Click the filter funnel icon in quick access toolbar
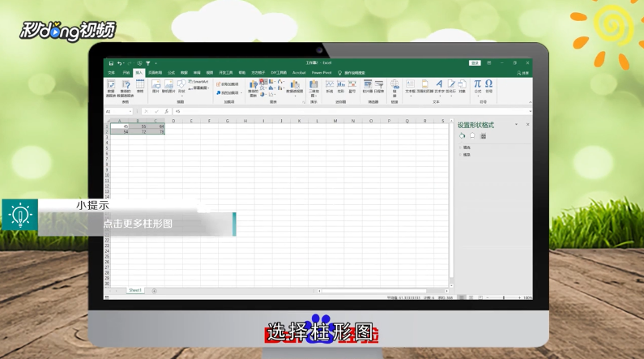This screenshot has width=644, height=359. 148,63
